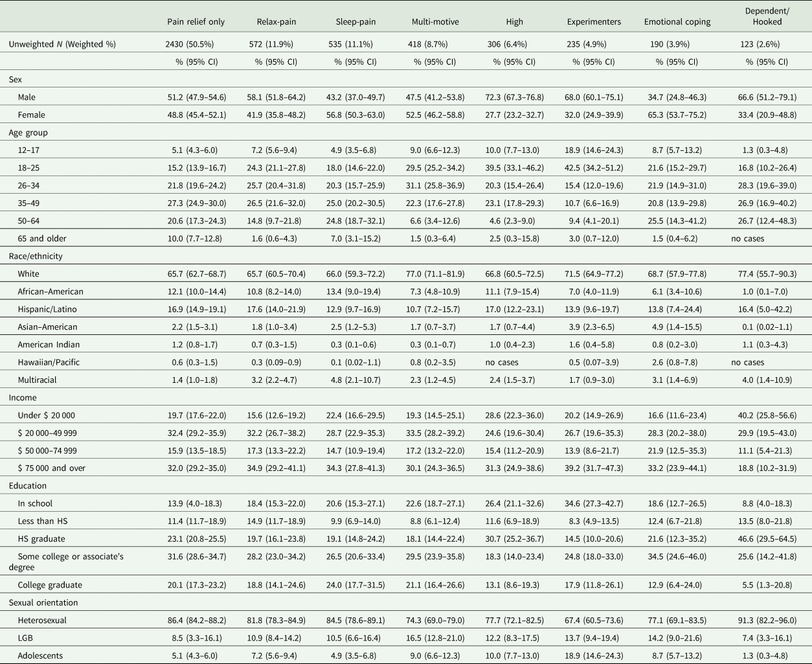
Task: Click the 'Income' section heading
Action: click(23, 398)
